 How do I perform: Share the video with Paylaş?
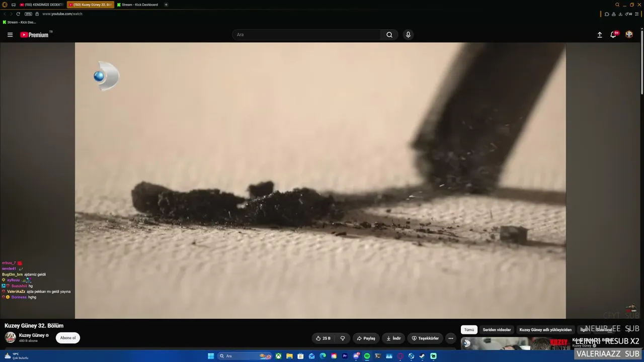click(366, 338)
